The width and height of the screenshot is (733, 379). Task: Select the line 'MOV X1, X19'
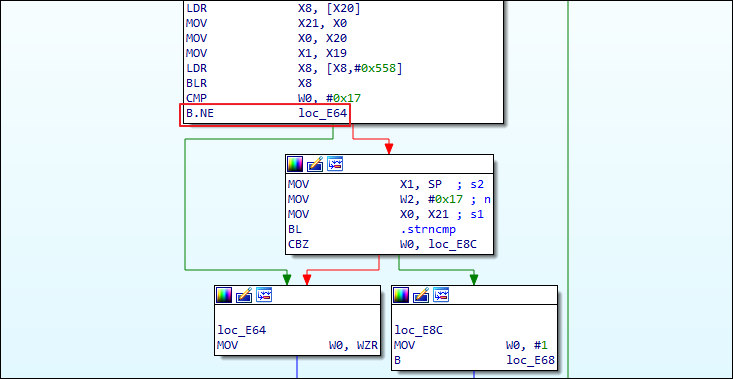click(x=266, y=53)
